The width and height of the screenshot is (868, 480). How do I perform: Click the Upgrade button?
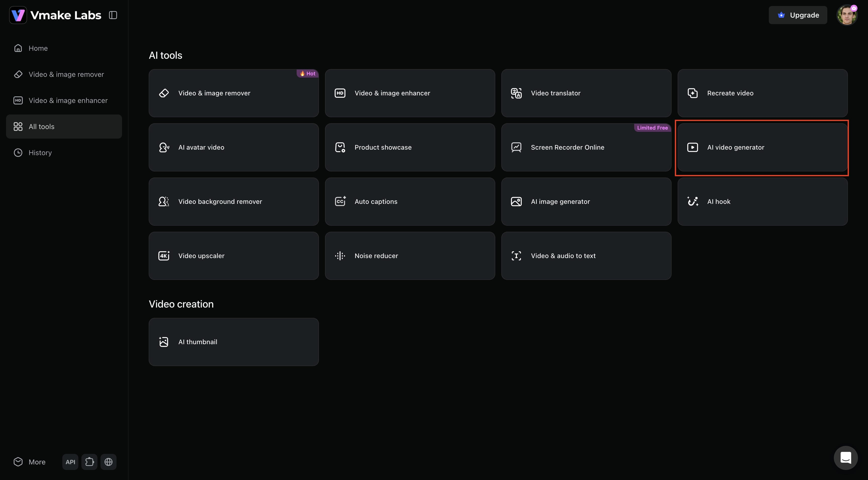(x=798, y=15)
